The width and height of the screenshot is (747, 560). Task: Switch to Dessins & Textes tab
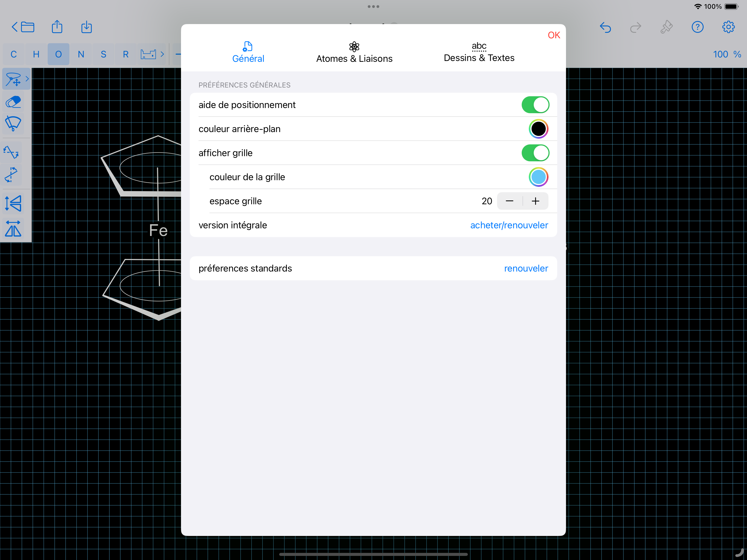click(479, 52)
